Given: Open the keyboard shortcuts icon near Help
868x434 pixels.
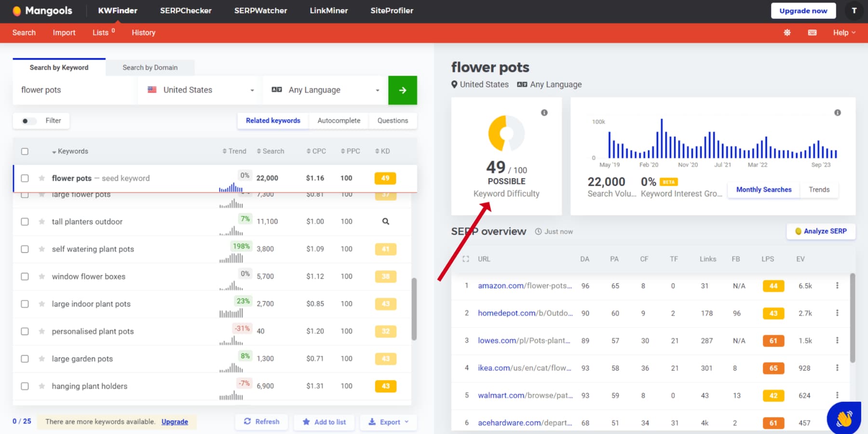Looking at the screenshot, I should point(812,32).
